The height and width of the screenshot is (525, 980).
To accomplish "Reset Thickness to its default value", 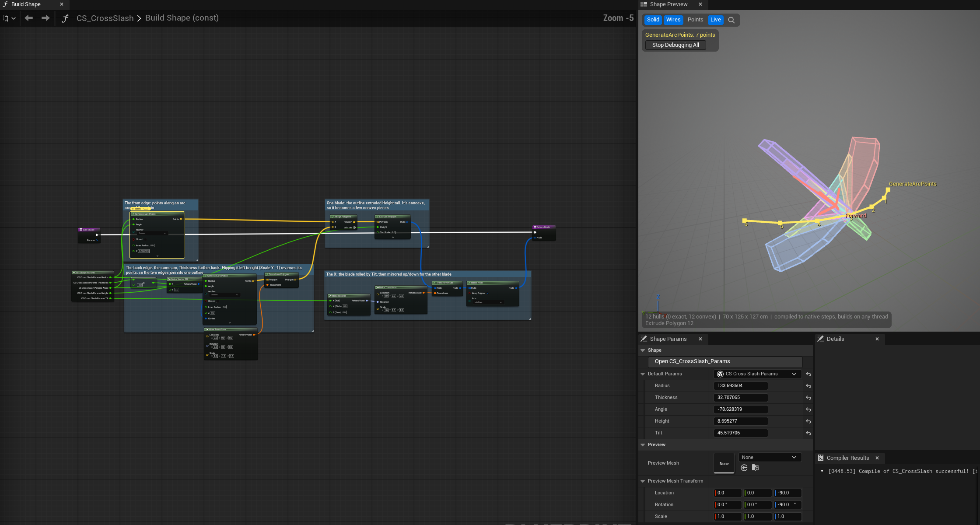I will pyautogui.click(x=808, y=398).
